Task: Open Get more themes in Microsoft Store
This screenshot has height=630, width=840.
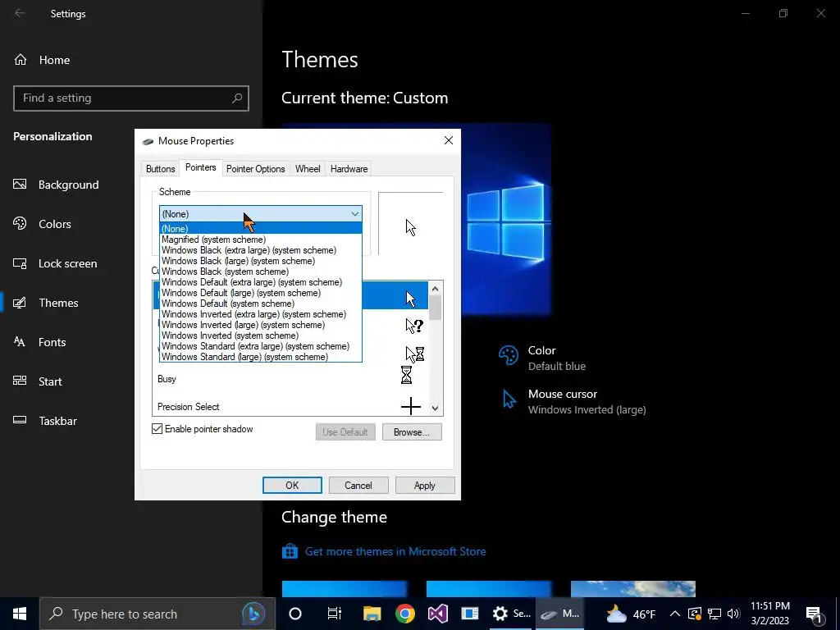Action: tap(384, 551)
